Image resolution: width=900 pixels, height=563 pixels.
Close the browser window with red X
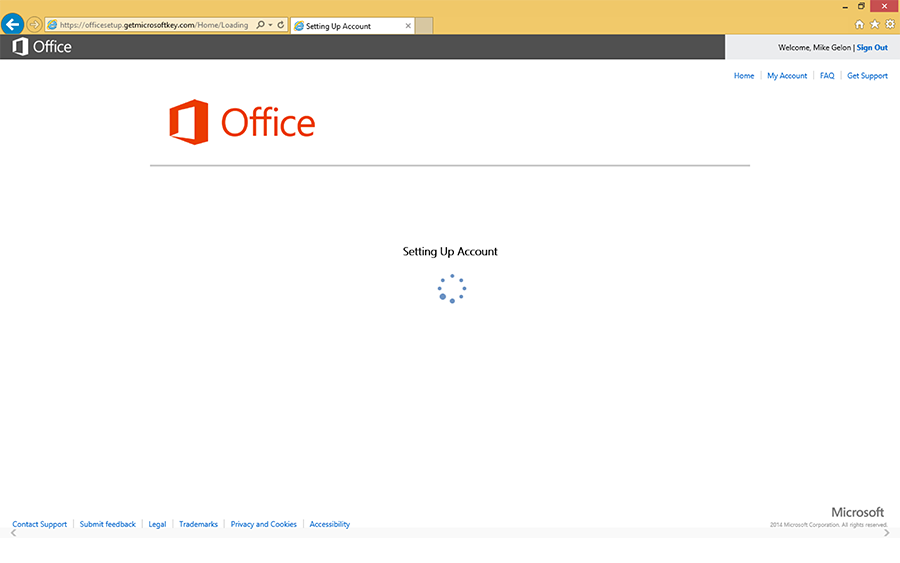(885, 6)
